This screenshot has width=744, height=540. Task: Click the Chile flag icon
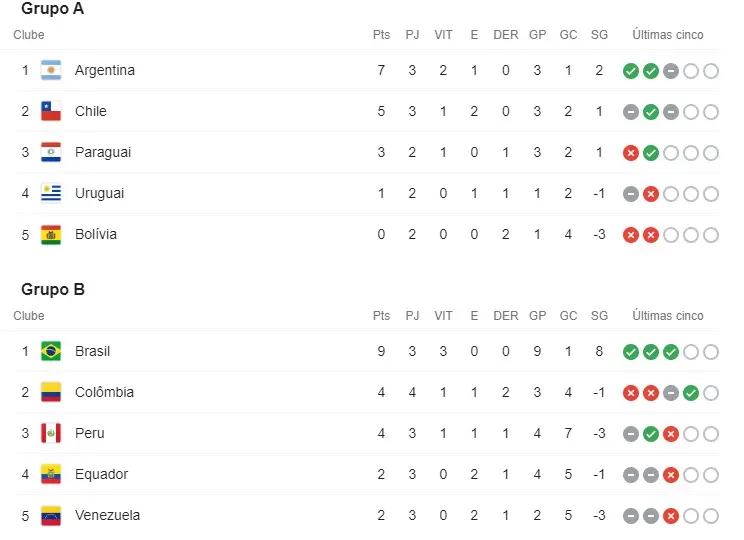point(51,112)
